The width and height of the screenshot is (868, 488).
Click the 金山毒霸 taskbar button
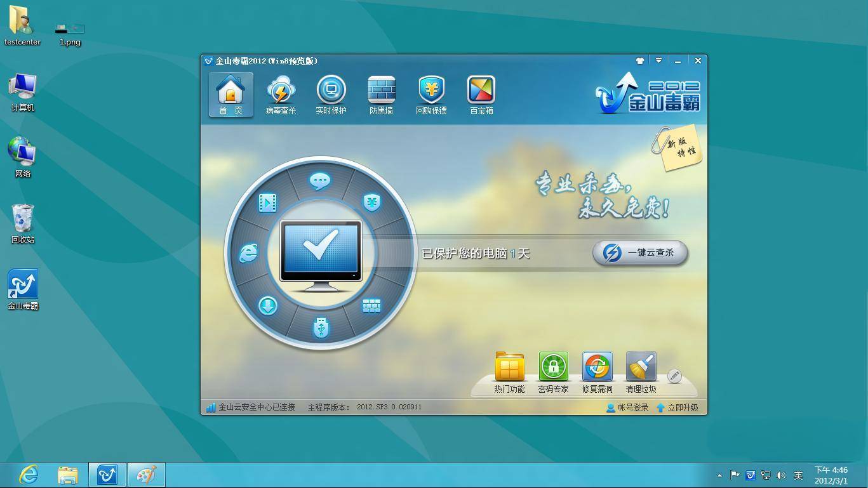[x=107, y=475]
